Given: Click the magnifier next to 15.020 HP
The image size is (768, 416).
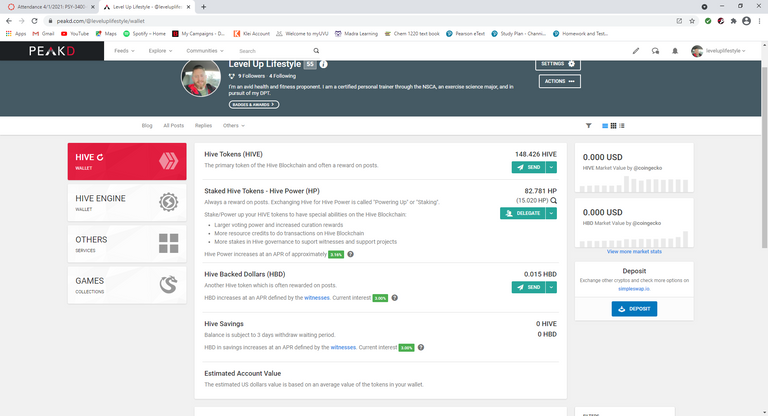Looking at the screenshot, I should pyautogui.click(x=553, y=200).
